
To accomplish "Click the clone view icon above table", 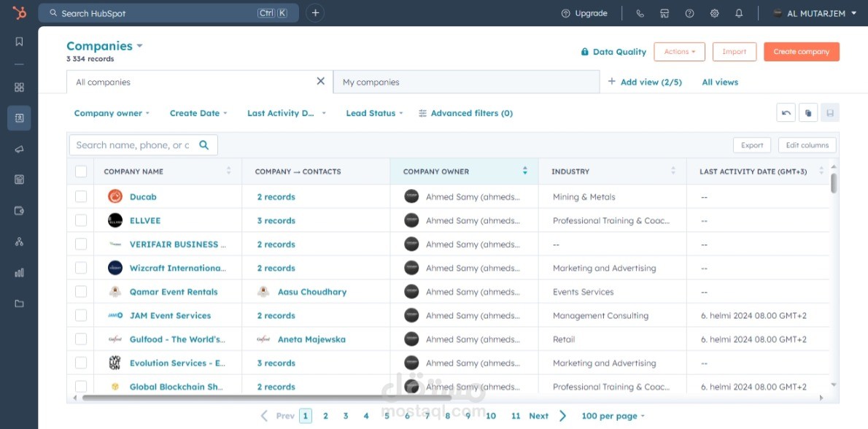I will point(808,113).
